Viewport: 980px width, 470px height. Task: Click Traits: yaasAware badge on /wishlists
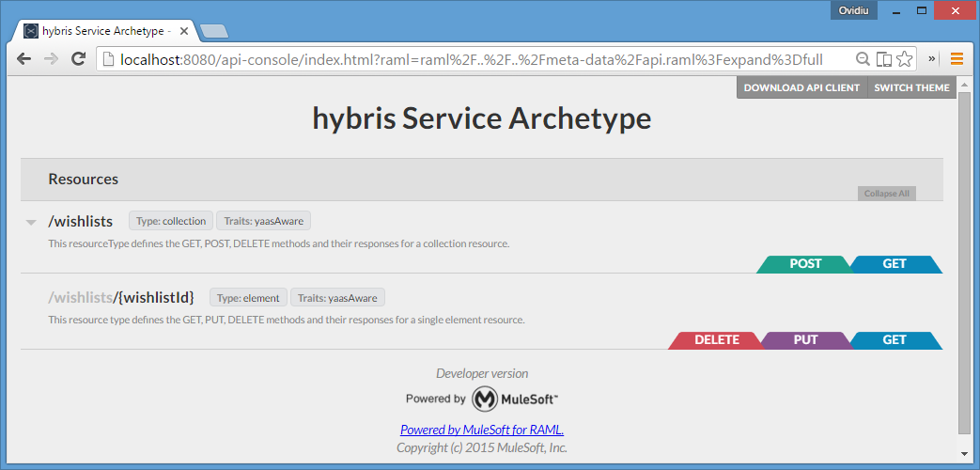[263, 221]
